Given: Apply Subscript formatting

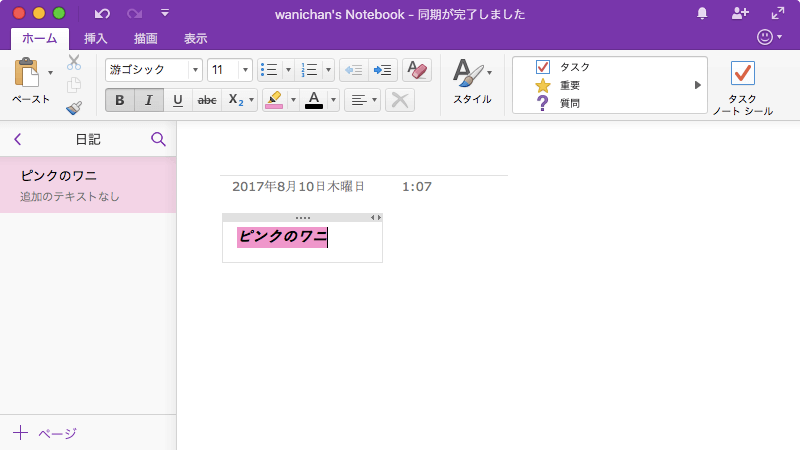Looking at the screenshot, I should click(235, 100).
